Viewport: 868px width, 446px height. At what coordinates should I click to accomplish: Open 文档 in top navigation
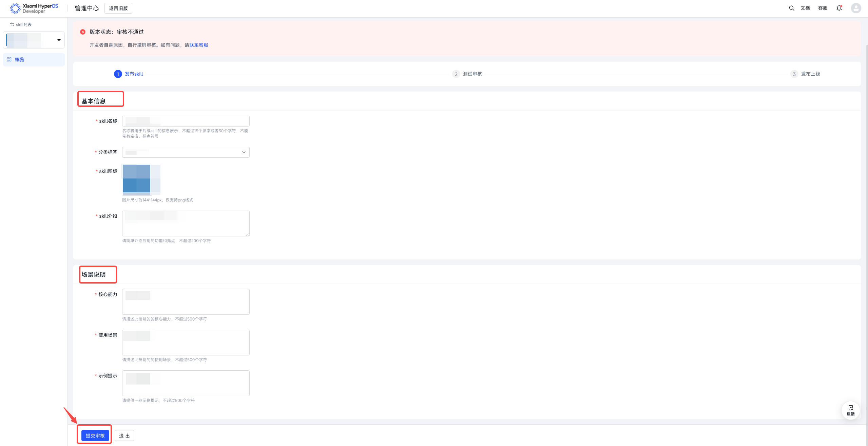tap(805, 8)
